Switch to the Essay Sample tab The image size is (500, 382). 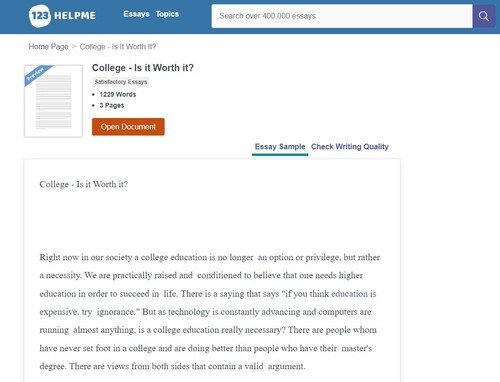tap(280, 147)
